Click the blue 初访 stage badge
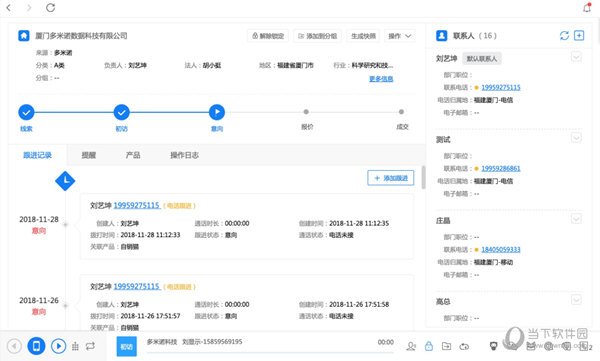The height and width of the screenshot is (361, 600). [127, 346]
